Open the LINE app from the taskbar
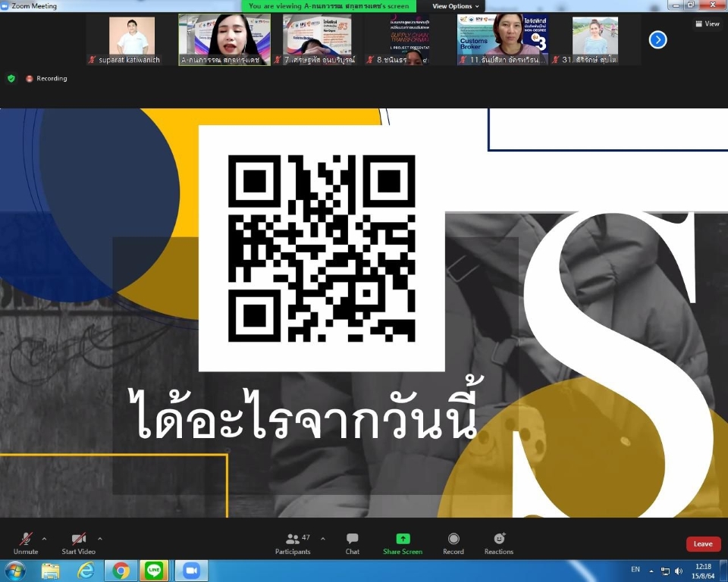The width and height of the screenshot is (728, 582). 154,571
